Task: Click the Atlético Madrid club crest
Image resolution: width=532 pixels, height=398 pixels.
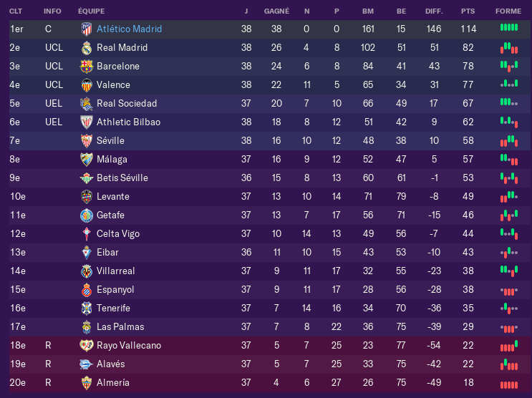Action: [87, 29]
